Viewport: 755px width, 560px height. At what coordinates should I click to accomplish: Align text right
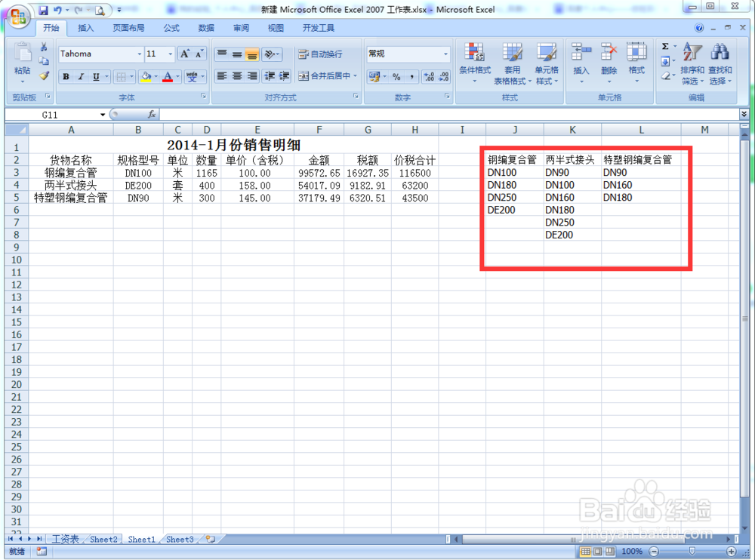[x=252, y=75]
